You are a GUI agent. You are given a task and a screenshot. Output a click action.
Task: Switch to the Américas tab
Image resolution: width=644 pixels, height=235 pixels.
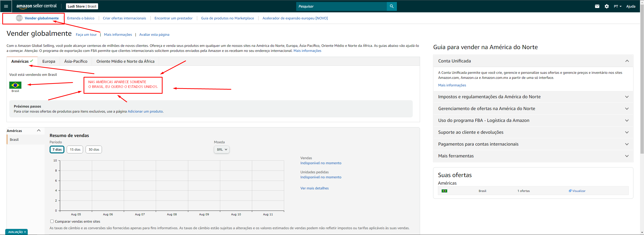pyautogui.click(x=22, y=61)
